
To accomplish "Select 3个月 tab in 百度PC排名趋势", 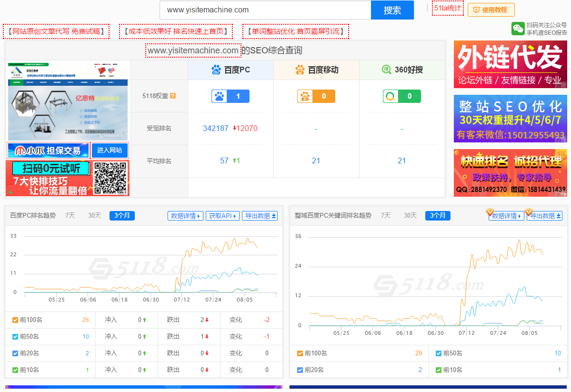I will point(122,216).
